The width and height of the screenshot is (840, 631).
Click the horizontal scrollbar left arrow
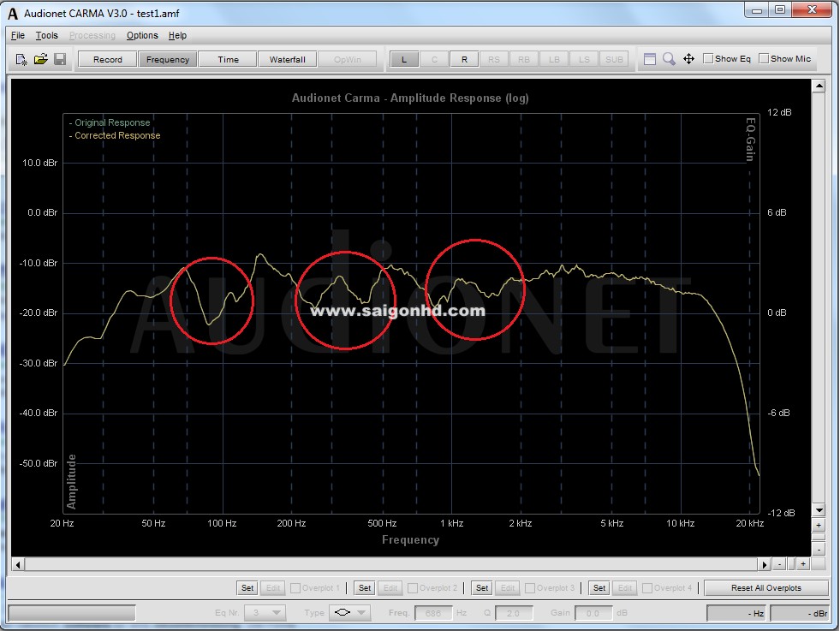(x=18, y=564)
